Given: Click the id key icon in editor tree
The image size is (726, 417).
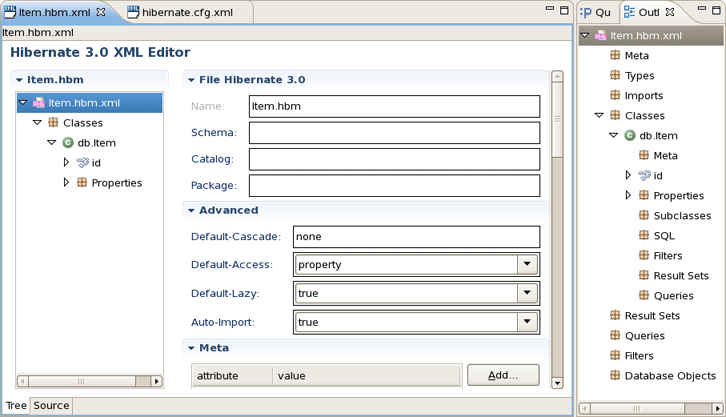Looking at the screenshot, I should point(82,163).
